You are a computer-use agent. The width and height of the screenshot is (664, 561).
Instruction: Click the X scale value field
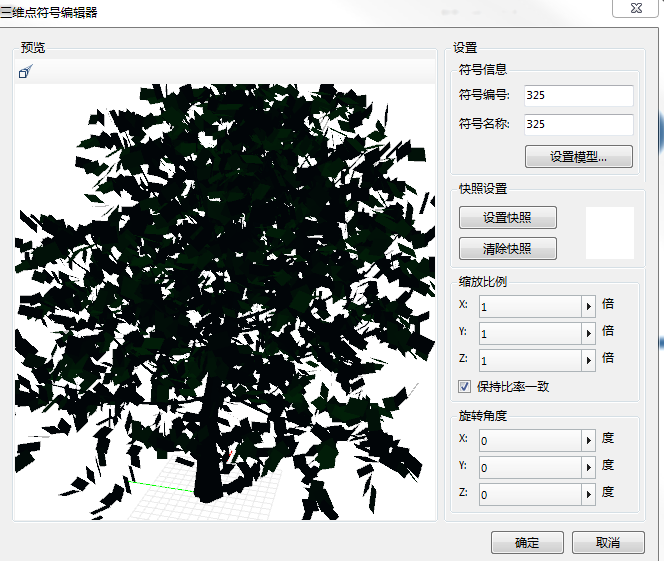point(530,307)
